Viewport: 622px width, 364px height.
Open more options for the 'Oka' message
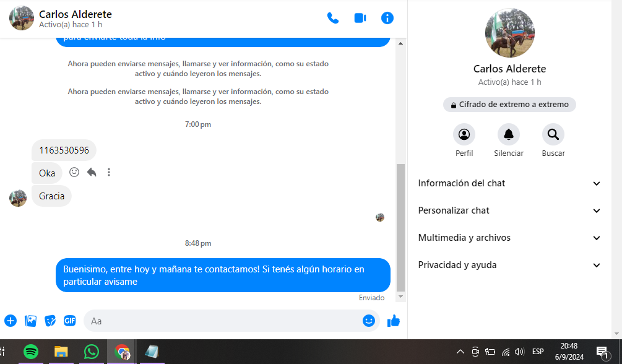click(109, 172)
